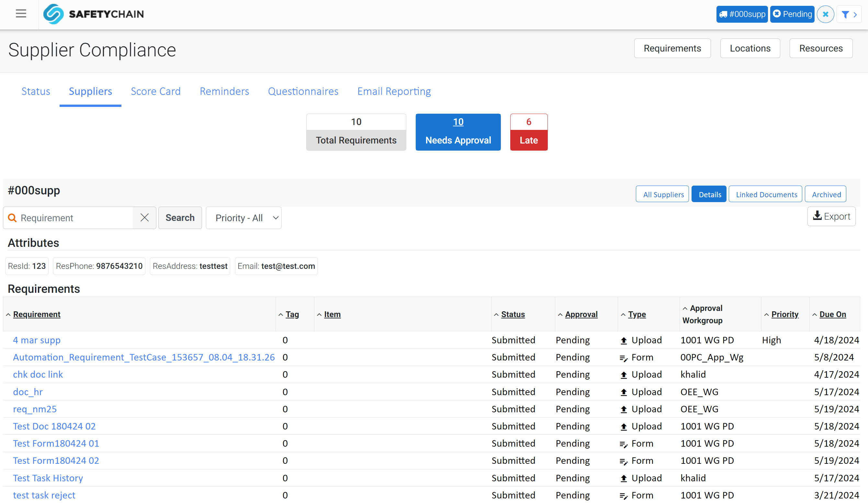Click the upload icon in 4 mar supp row

coord(624,340)
